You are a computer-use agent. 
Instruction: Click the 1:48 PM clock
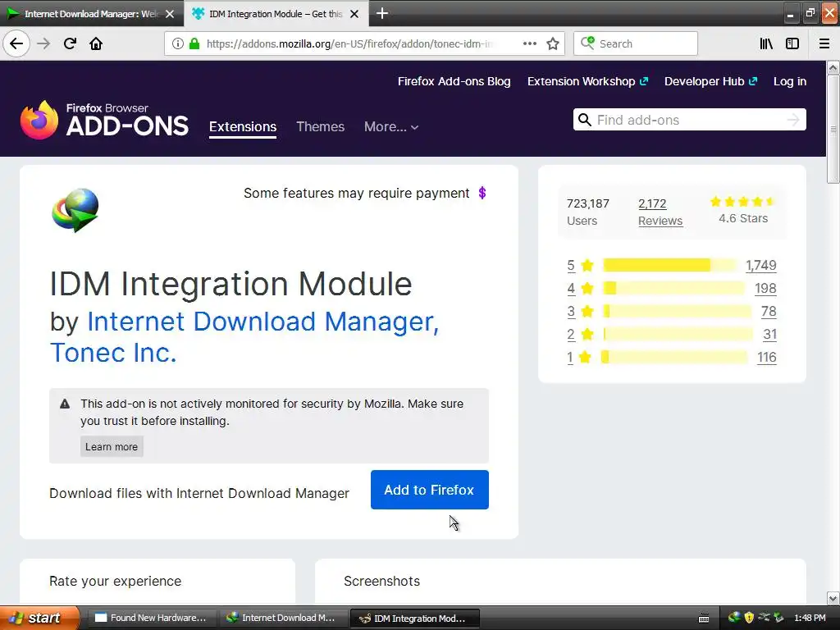point(810,618)
